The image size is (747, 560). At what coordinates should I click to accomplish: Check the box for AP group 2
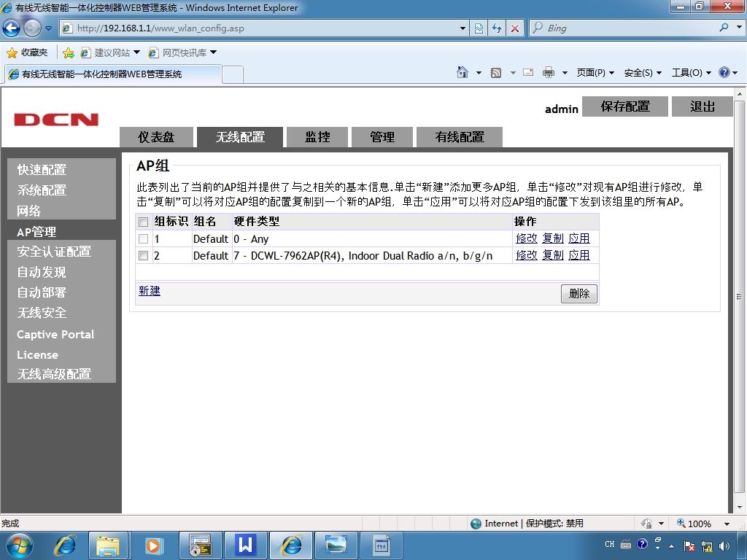click(x=143, y=256)
